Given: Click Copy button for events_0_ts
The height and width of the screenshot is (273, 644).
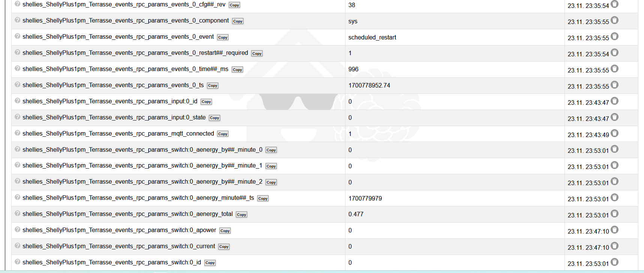Looking at the screenshot, I should point(213,86).
